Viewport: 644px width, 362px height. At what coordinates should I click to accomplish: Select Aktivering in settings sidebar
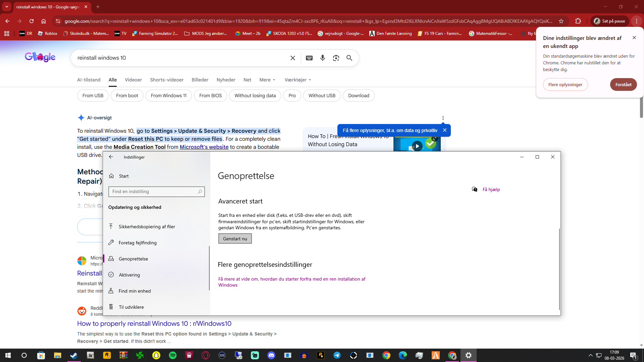129,275
